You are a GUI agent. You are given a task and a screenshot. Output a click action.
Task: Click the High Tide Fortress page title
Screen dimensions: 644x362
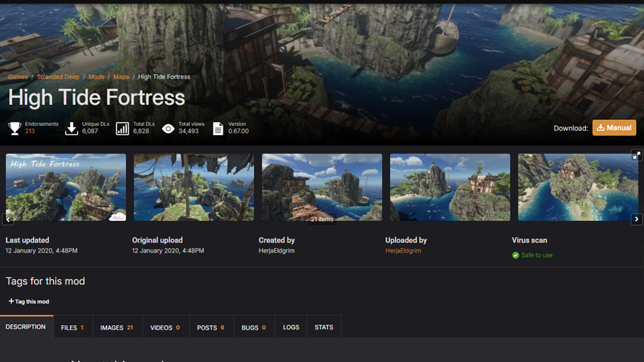pyautogui.click(x=96, y=98)
